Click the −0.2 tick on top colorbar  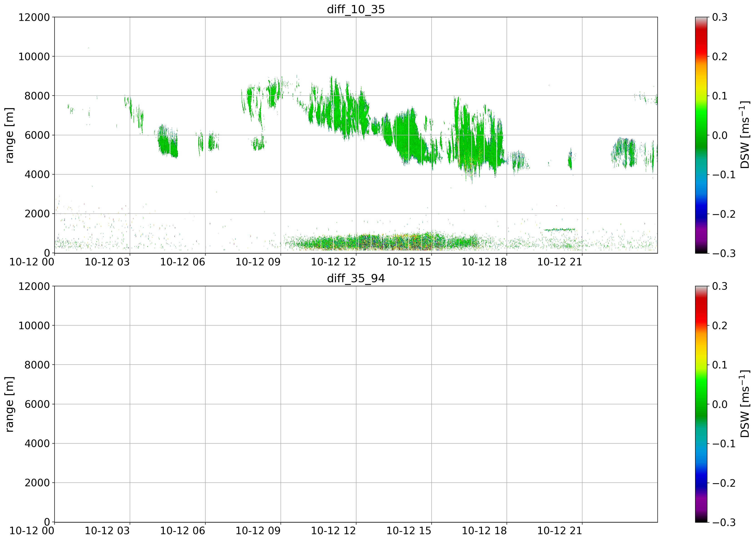click(724, 214)
